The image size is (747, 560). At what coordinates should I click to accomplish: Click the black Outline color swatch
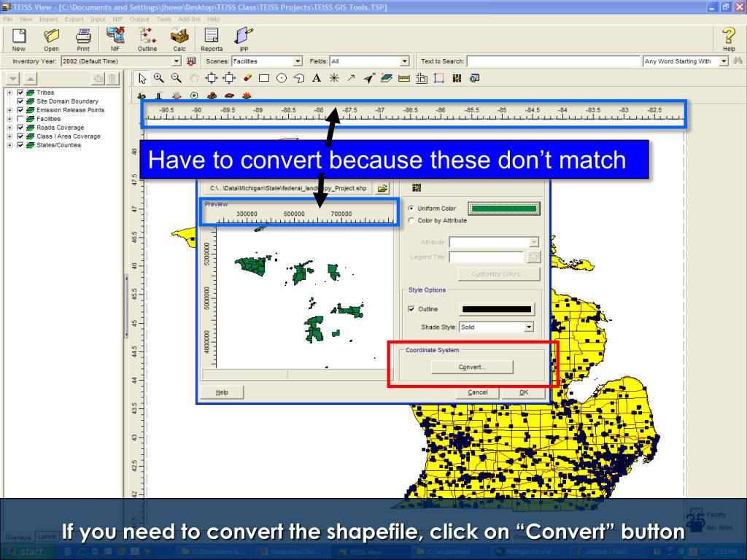(x=496, y=309)
